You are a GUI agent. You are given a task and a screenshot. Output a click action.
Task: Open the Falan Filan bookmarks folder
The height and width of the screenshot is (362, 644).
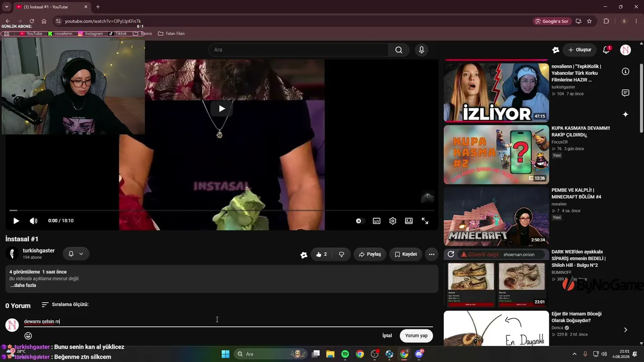(x=171, y=34)
